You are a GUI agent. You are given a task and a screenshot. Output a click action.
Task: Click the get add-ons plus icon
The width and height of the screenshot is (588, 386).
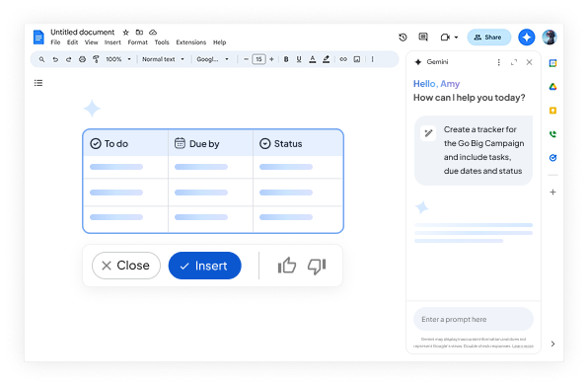552,193
